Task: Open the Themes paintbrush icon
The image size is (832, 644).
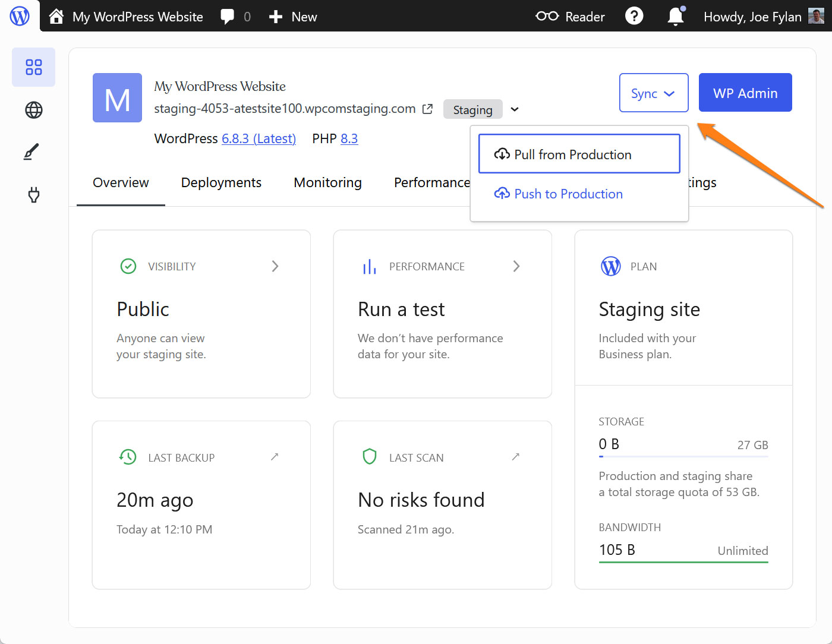Action: coord(33,151)
